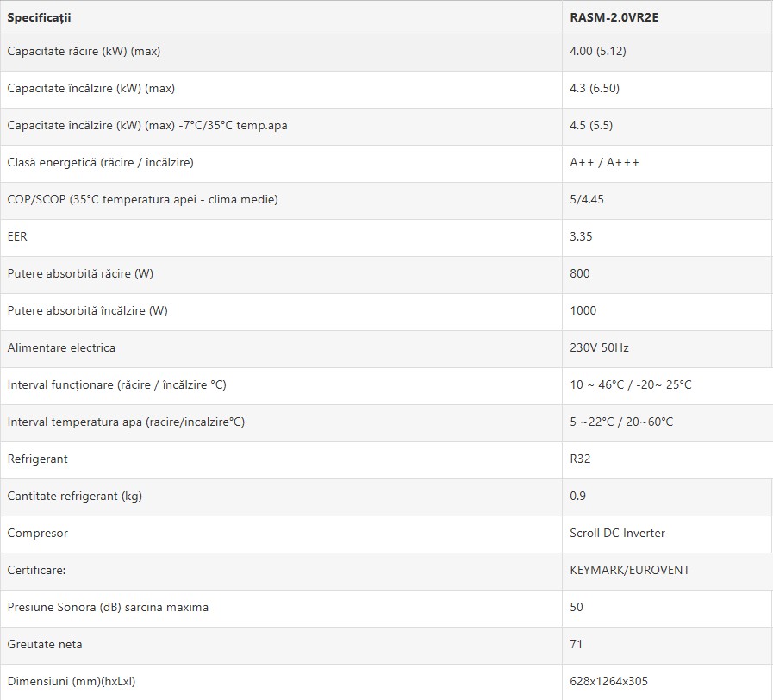The height and width of the screenshot is (700, 773).
Task: Click the 628x1264x305 dimensions value
Action: coord(608,681)
